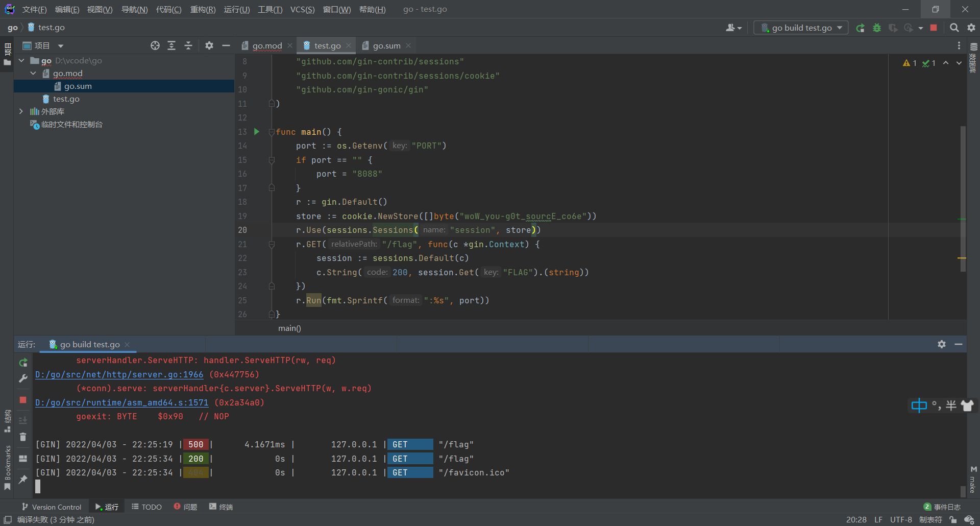Open VCS(S) menu

302,9
